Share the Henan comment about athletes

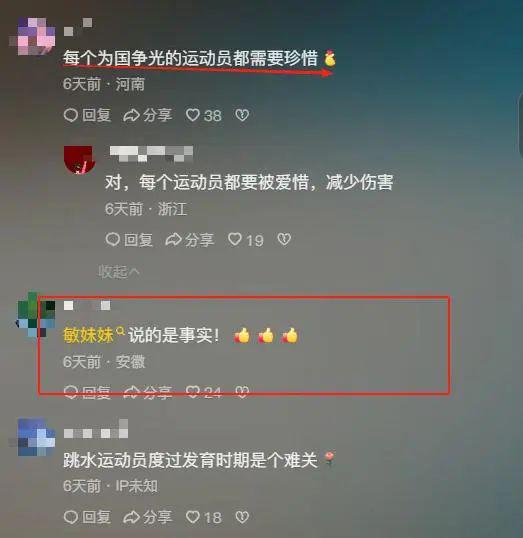(148, 115)
